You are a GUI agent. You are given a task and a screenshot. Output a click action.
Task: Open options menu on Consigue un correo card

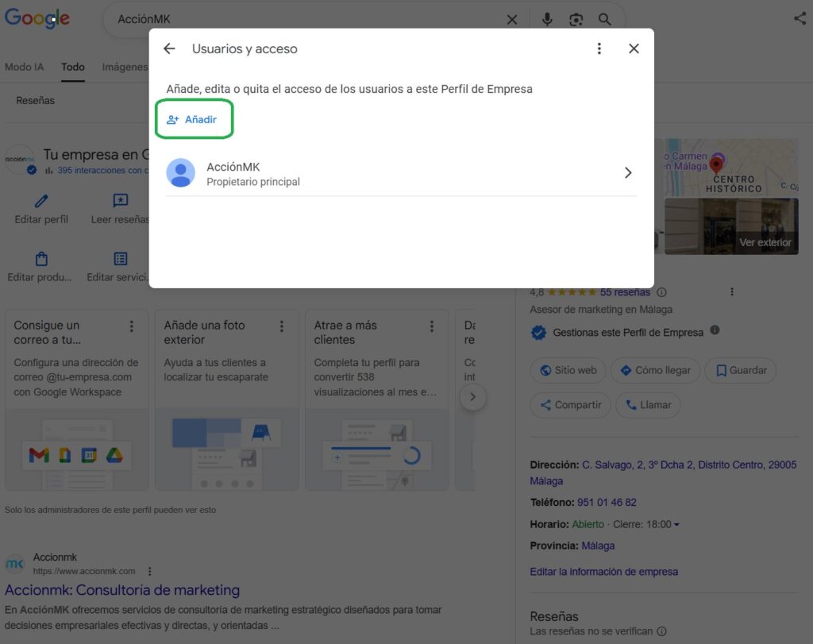(132, 326)
